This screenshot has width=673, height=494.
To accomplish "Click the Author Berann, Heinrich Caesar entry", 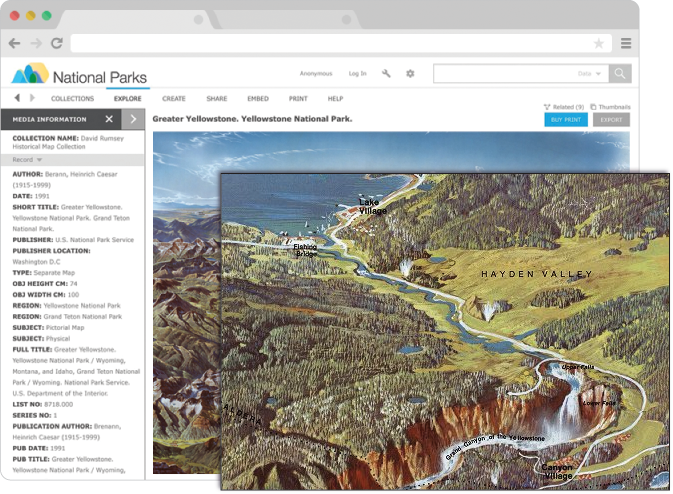I will (64, 179).
